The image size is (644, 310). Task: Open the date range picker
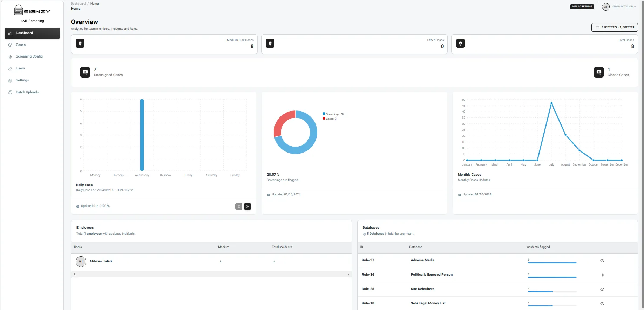(615, 27)
